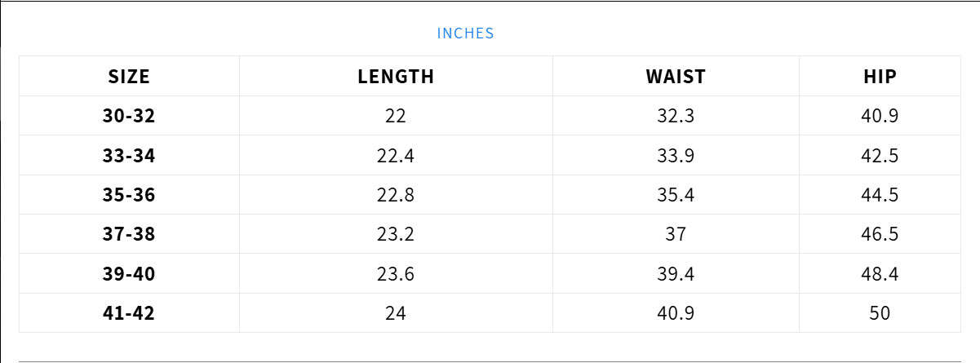The height and width of the screenshot is (363, 980).
Task: Click the INCHES unit tab
Action: tap(465, 33)
